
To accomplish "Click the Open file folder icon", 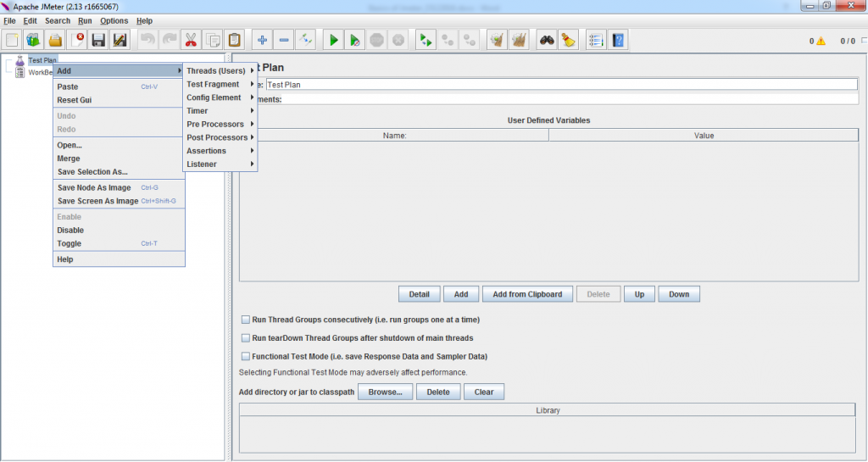I will point(55,41).
